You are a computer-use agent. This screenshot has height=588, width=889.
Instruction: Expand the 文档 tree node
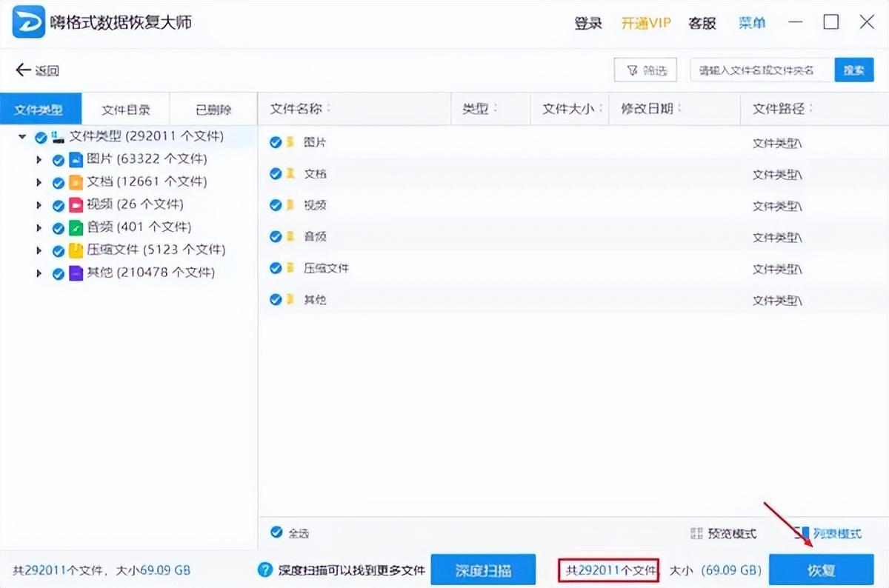click(39, 182)
